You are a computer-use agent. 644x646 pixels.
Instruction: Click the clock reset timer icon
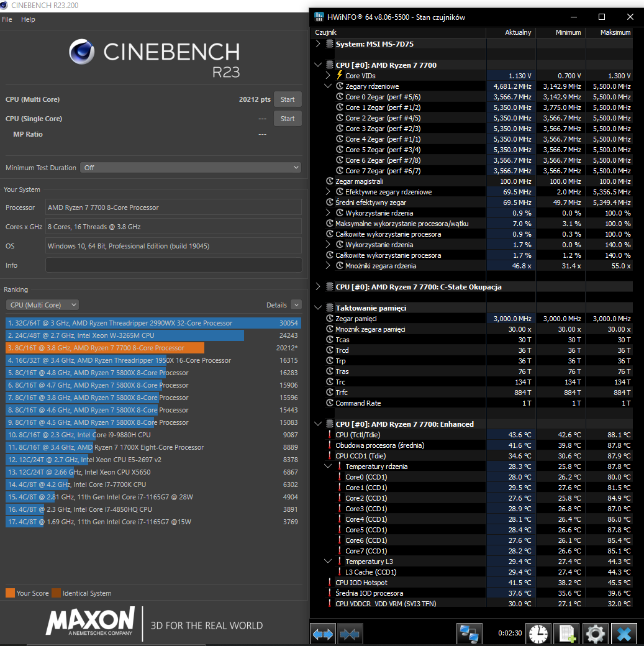538,634
